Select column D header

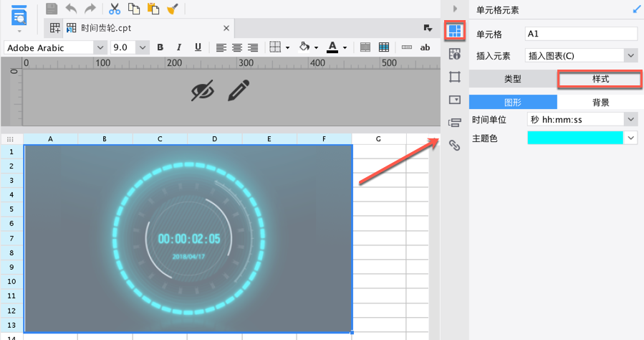pyautogui.click(x=214, y=139)
